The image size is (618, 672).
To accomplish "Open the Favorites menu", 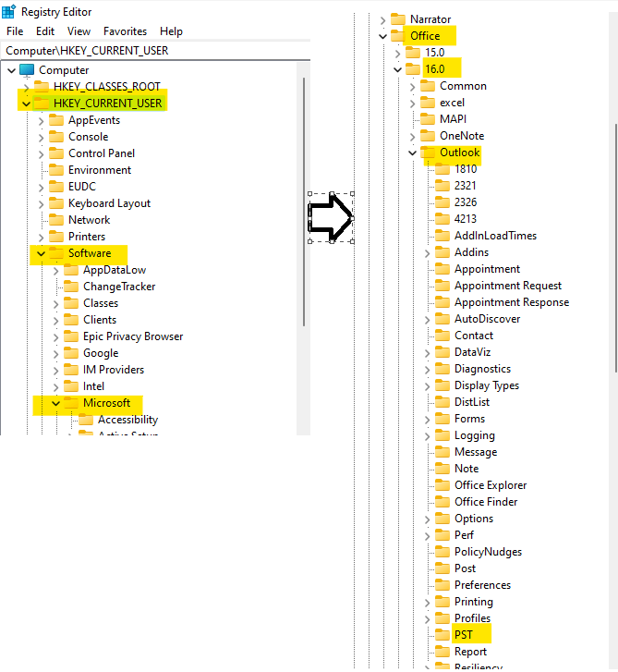I will pos(125,31).
